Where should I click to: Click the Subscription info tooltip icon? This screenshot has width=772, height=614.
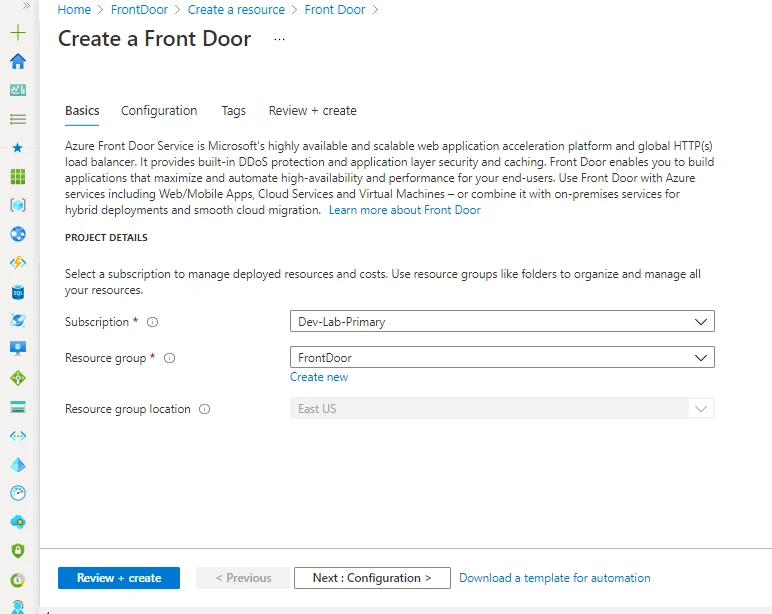(153, 322)
